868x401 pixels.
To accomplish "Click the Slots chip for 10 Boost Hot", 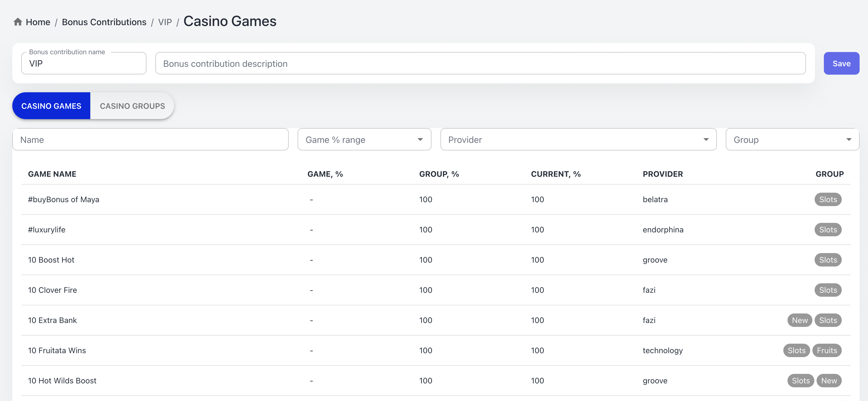I will (x=828, y=260).
